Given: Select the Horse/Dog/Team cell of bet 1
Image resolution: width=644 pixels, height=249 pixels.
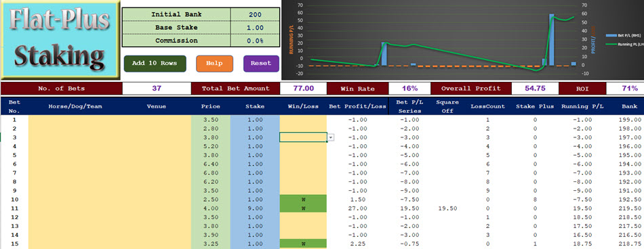Looking at the screenshot, I should point(75,120).
